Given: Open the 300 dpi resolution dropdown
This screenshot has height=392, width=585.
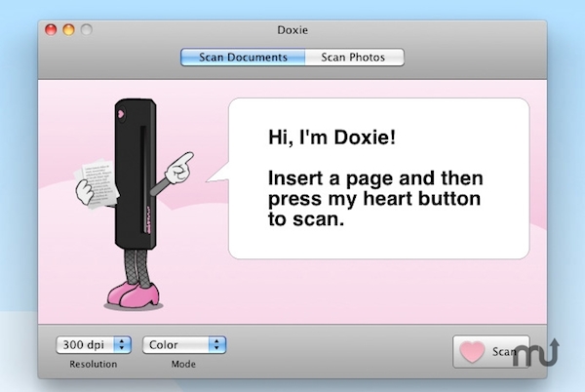Looking at the screenshot, I should [94, 344].
